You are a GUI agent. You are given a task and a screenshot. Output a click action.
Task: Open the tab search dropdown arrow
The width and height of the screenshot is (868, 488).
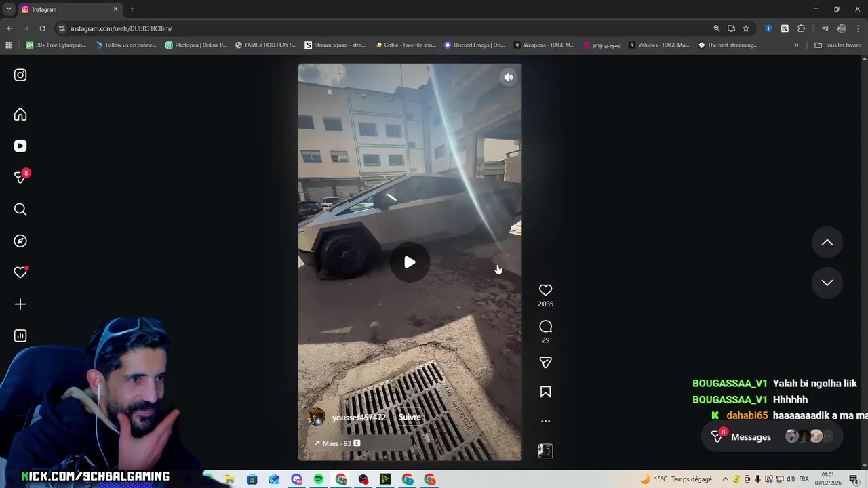click(x=9, y=9)
